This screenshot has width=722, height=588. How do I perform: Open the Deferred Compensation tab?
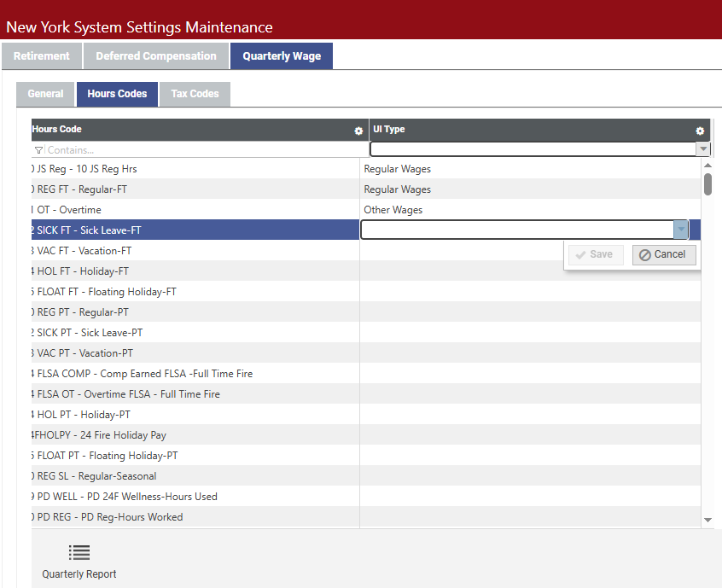156,56
